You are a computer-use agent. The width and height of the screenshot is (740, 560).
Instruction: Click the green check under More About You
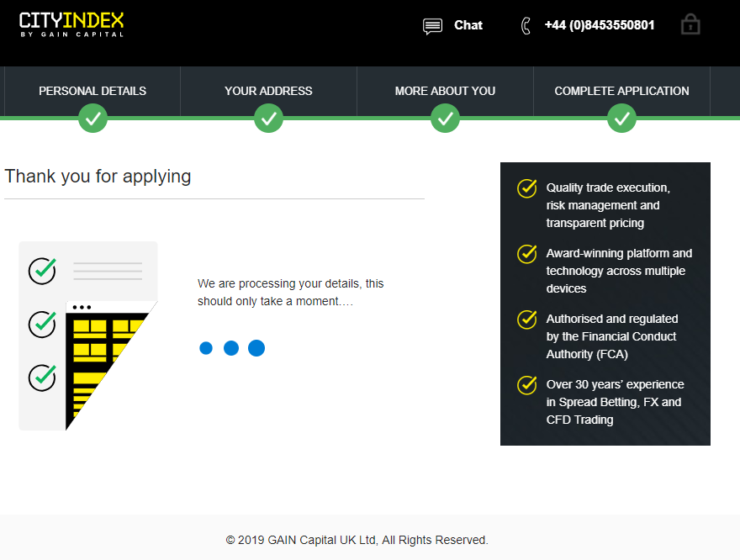click(445, 119)
